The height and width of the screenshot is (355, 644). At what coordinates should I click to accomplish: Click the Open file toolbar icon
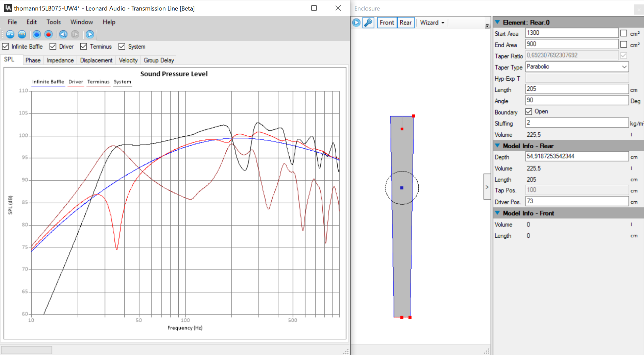click(22, 34)
